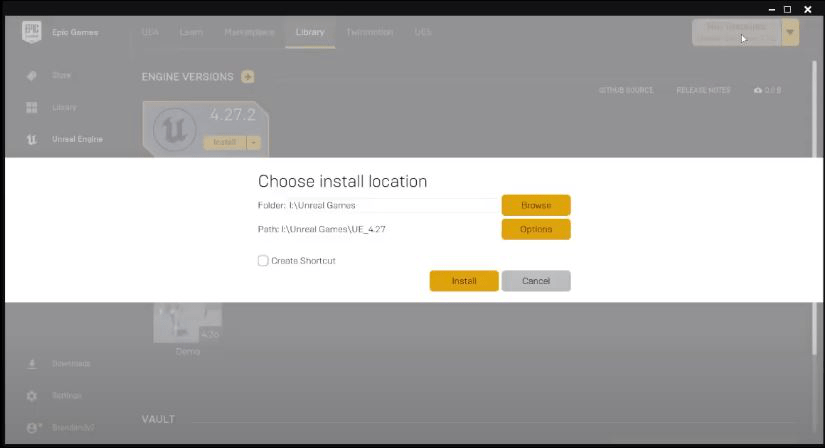Screen dimensions: 825x448
Task: Click the Install button on the 4.27.2 card
Action: click(225, 143)
